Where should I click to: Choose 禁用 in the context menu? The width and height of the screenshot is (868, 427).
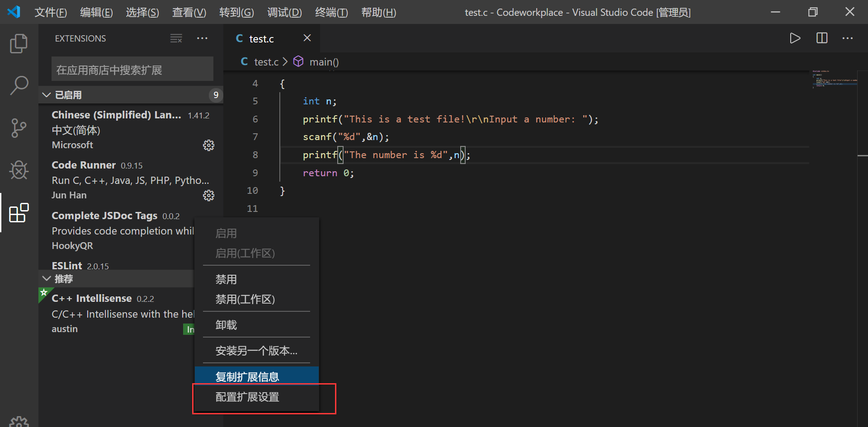point(257,279)
